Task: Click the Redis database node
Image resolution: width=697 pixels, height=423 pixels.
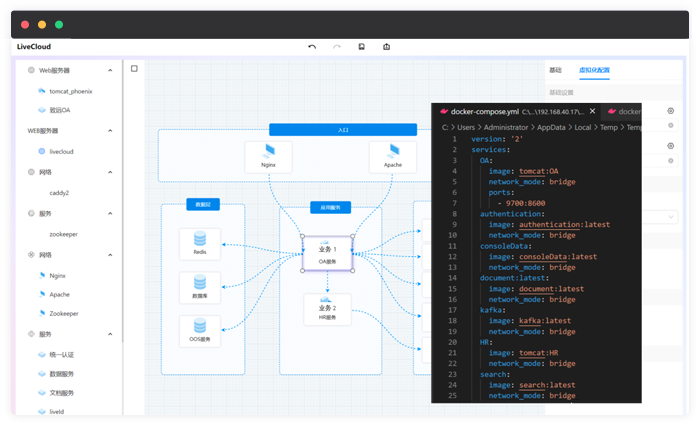Action: (200, 243)
